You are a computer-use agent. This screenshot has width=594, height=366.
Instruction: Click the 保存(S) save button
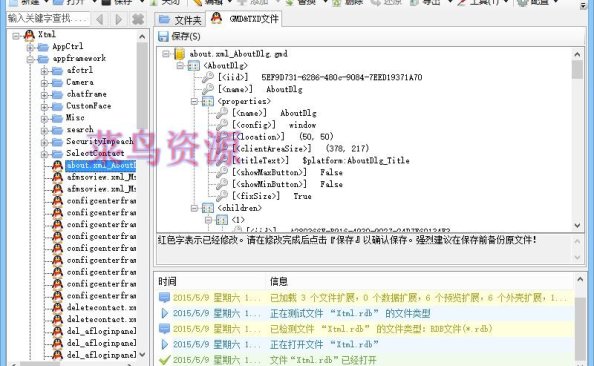[179, 36]
